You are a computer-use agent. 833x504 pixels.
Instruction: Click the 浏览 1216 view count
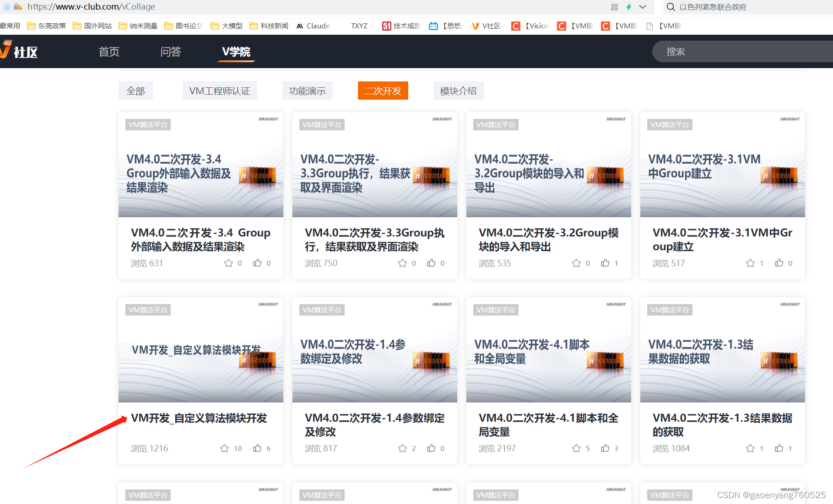pos(150,448)
